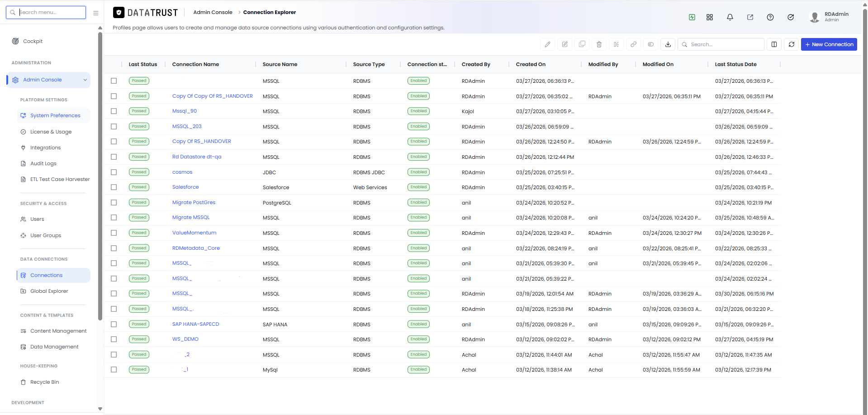Click the pencil edit toolbar icon
The height and width of the screenshot is (415, 868).
[x=547, y=44]
